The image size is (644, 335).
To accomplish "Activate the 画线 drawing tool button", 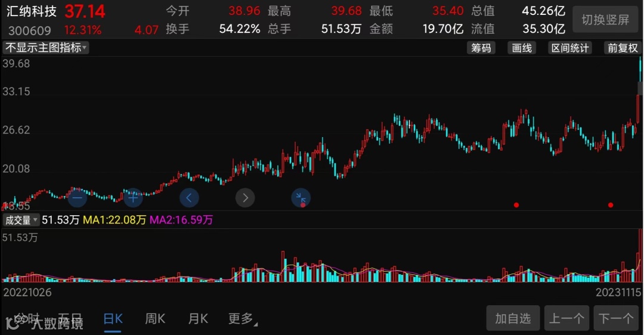I will click(x=522, y=48).
